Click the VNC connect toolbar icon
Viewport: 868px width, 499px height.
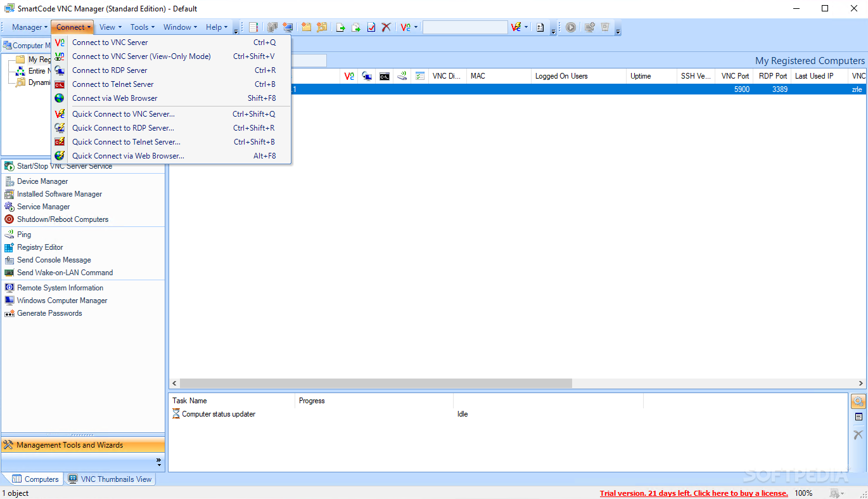405,27
